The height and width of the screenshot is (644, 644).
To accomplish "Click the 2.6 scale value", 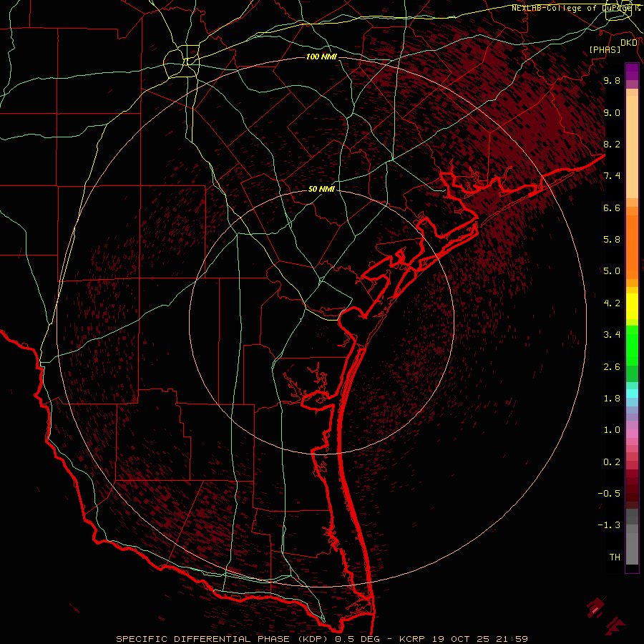I will tap(612, 367).
